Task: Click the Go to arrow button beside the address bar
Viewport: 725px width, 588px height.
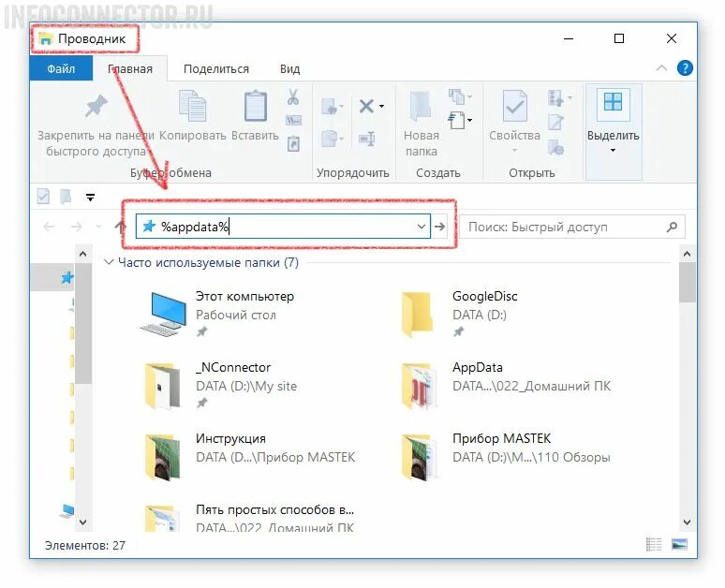Action: pos(439,227)
